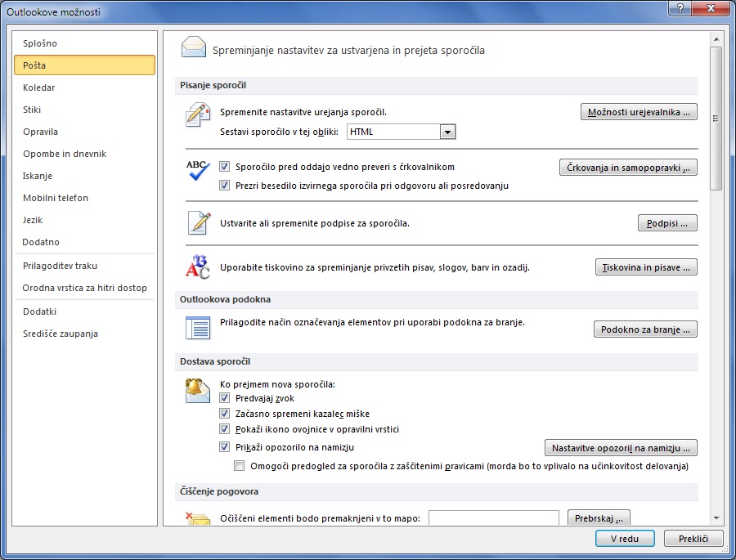
Task: Open Orodna vrstica za hitri dostop
Action: click(84, 288)
